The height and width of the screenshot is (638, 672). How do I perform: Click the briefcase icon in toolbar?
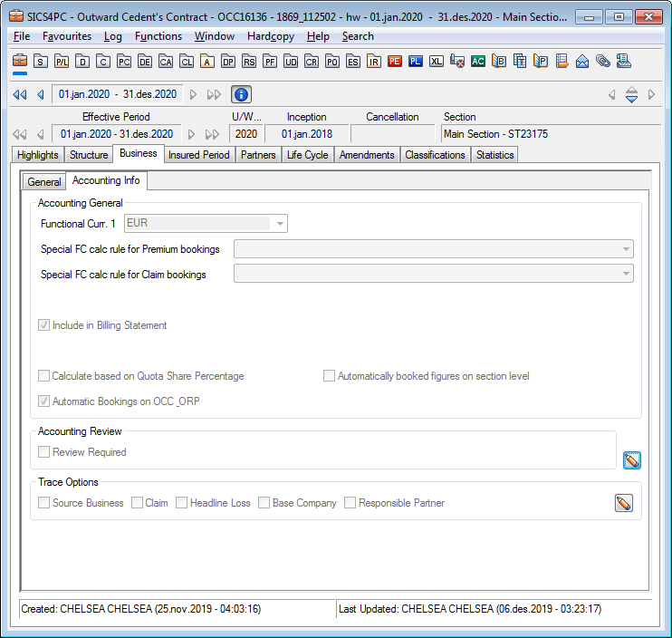20,61
